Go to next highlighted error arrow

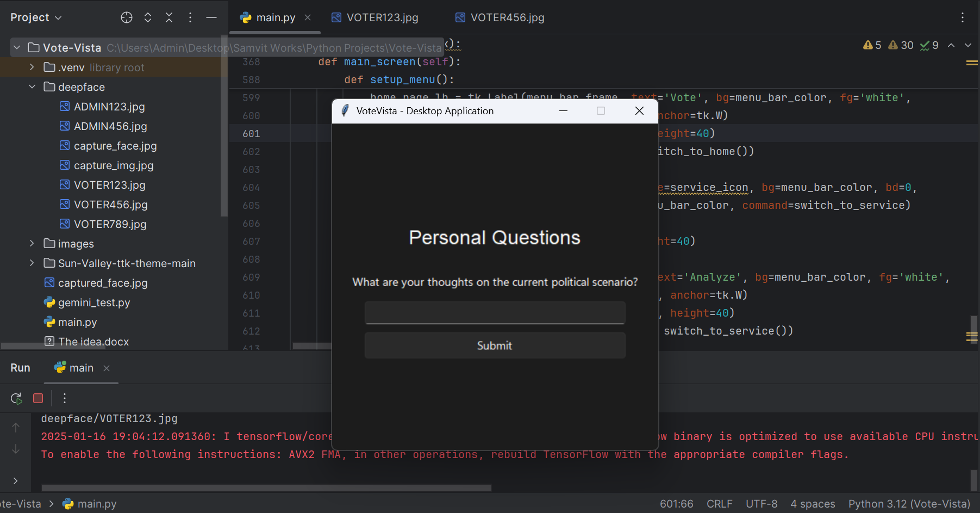pyautogui.click(x=968, y=45)
